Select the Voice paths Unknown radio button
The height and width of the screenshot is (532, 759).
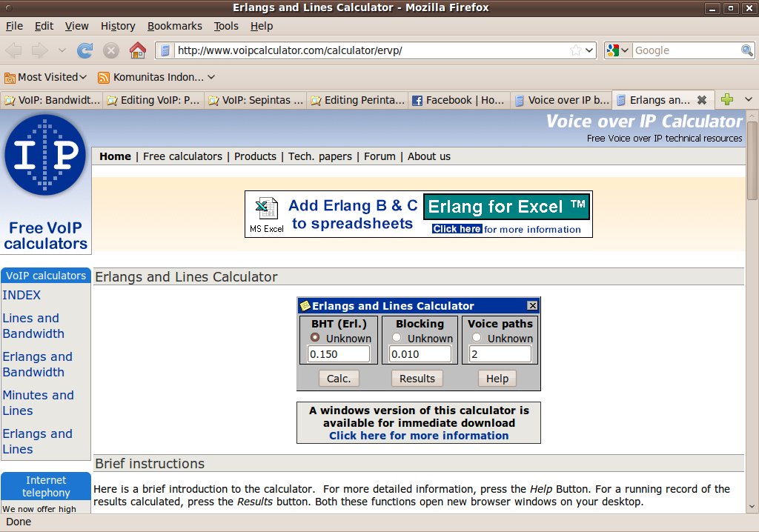click(x=477, y=338)
